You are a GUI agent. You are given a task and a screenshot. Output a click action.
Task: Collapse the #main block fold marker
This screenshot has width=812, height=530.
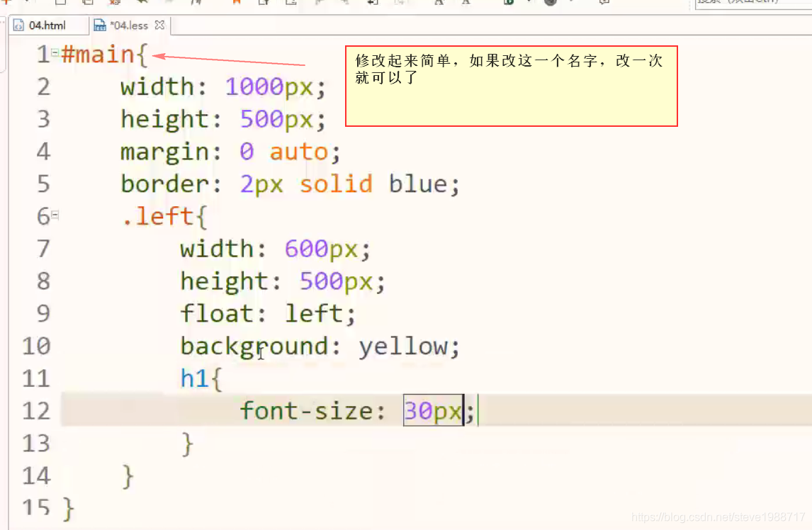(55, 52)
